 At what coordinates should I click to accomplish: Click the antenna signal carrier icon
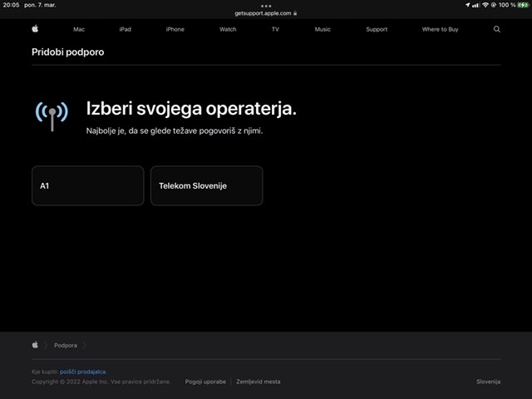52,116
